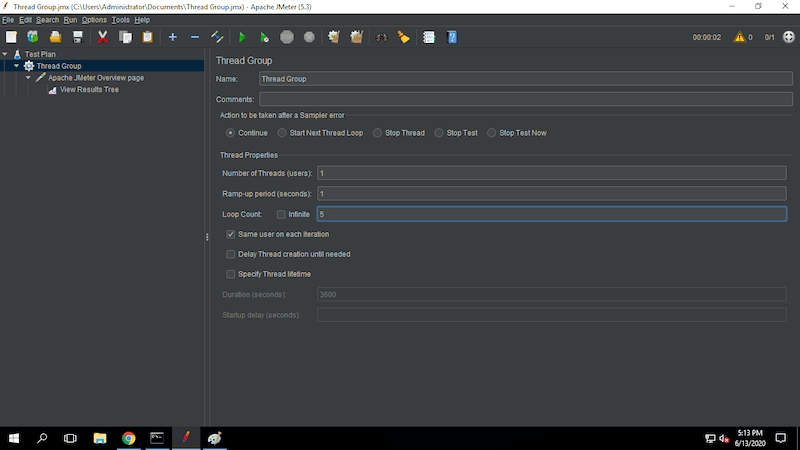Click the panel splitter handle dots
This screenshot has height=450, width=800.
pyautogui.click(x=207, y=237)
